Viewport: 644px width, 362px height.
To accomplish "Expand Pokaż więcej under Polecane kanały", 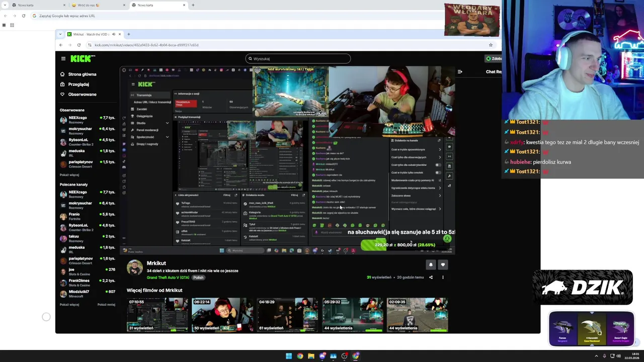I will pyautogui.click(x=69, y=305).
